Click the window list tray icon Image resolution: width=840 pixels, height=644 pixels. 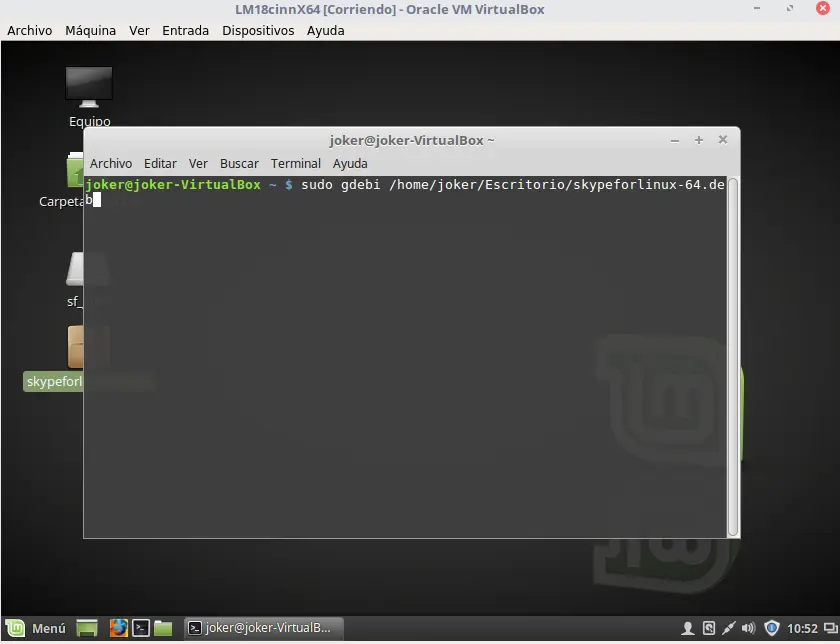pos(831,628)
